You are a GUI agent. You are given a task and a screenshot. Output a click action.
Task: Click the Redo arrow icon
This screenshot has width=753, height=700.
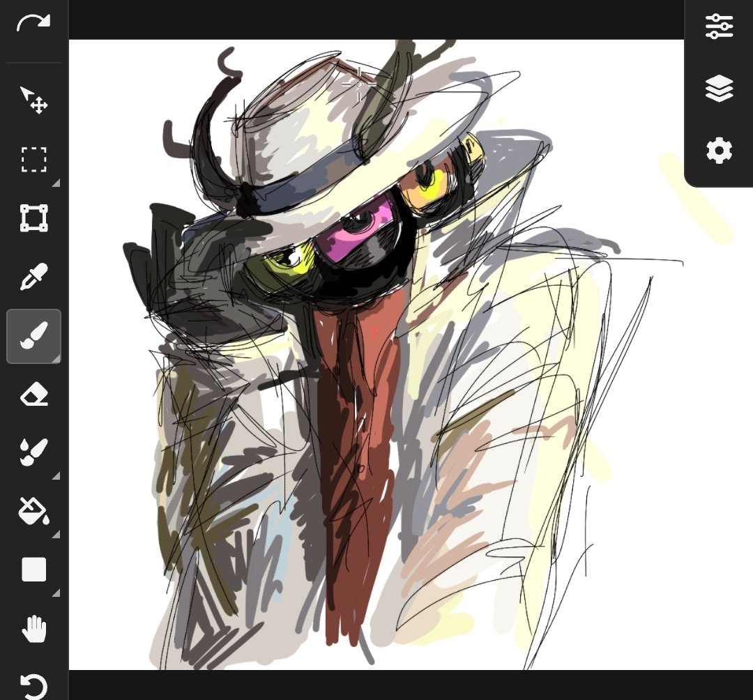33,22
